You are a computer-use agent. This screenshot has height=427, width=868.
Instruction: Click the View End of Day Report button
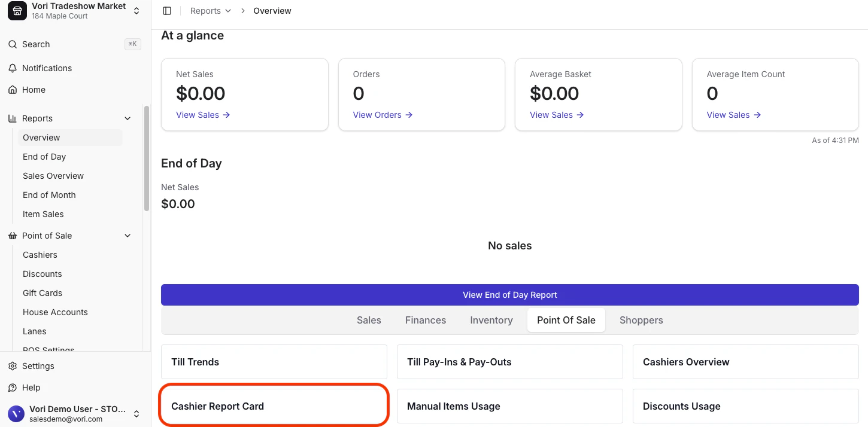[509, 295]
